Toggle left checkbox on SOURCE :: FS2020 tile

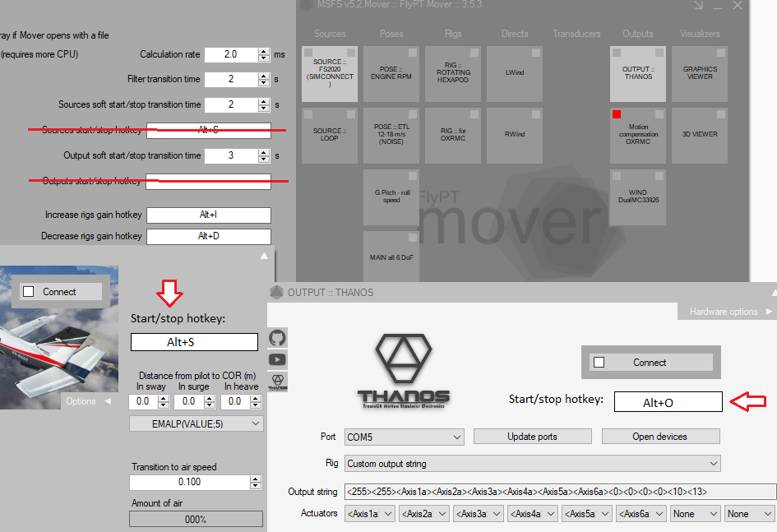coord(308,53)
